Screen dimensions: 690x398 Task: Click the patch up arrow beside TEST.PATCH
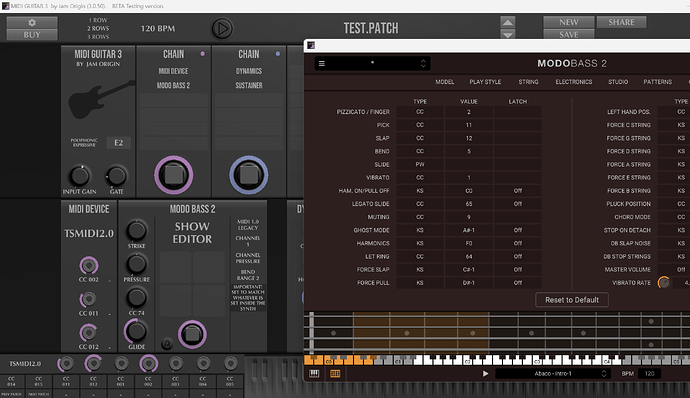[508, 22]
